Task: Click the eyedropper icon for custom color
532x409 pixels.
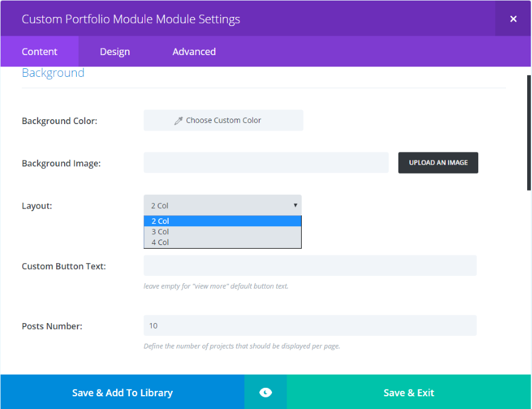Action: click(178, 120)
